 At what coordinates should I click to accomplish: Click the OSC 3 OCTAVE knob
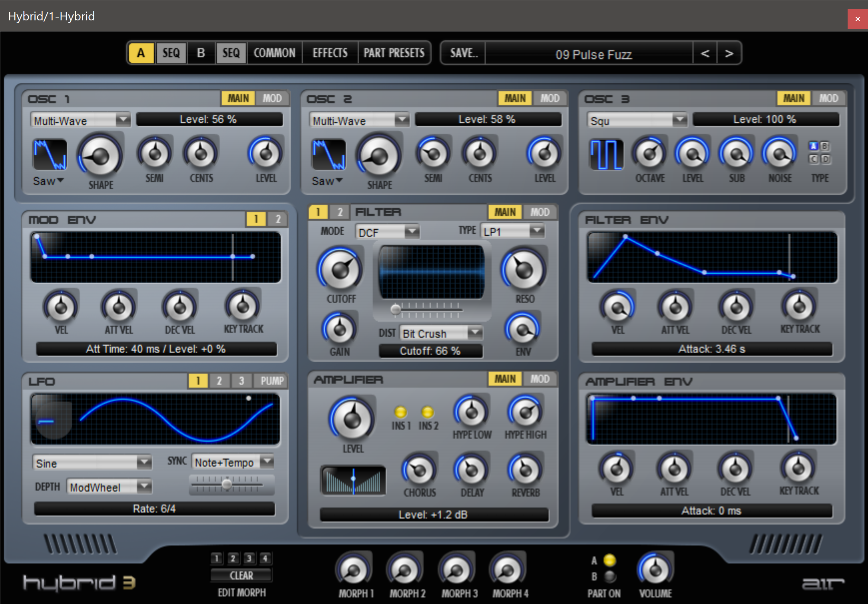click(650, 153)
